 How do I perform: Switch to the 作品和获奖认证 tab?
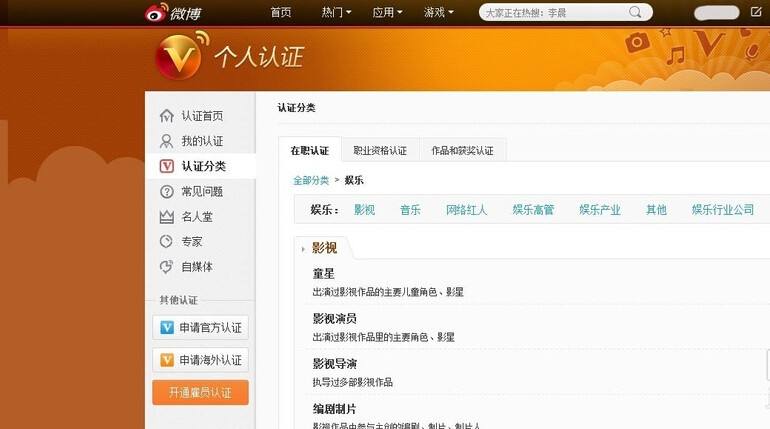coord(463,151)
